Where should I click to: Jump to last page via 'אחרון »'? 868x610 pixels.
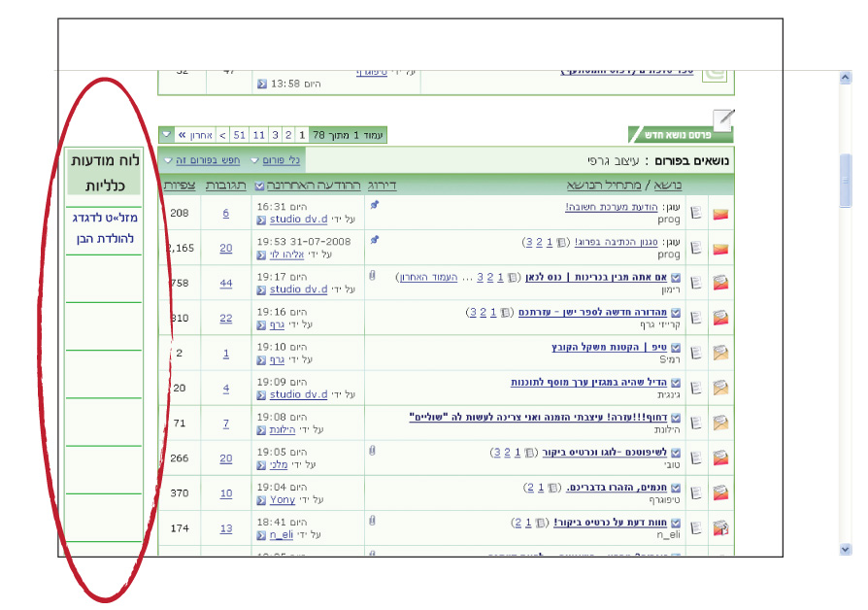click(196, 135)
